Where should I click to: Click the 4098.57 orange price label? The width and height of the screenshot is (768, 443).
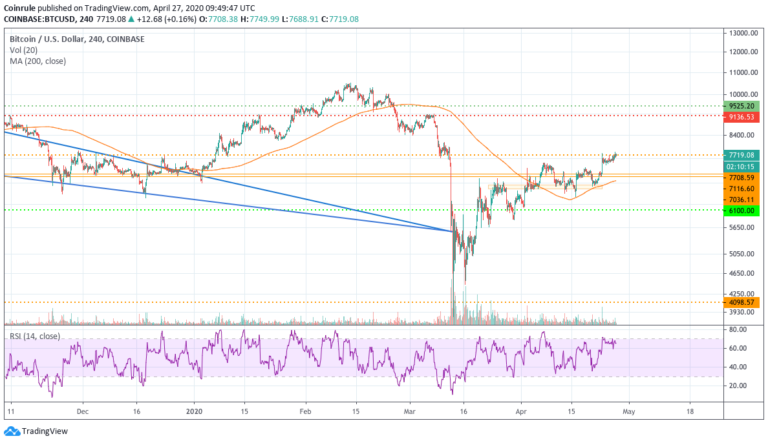tap(742, 302)
